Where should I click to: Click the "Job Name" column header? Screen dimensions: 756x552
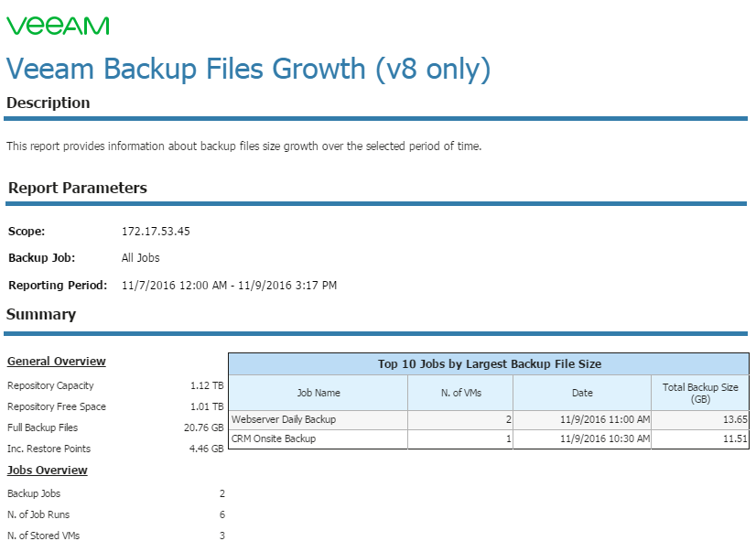pyautogui.click(x=319, y=393)
